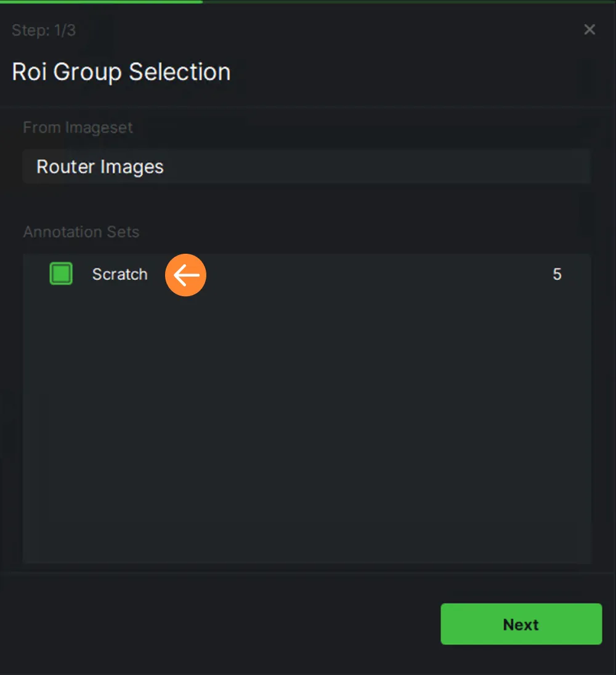Viewport: 616px width, 675px height.
Task: Click the Roi Group Selection heading
Action: [x=121, y=71]
